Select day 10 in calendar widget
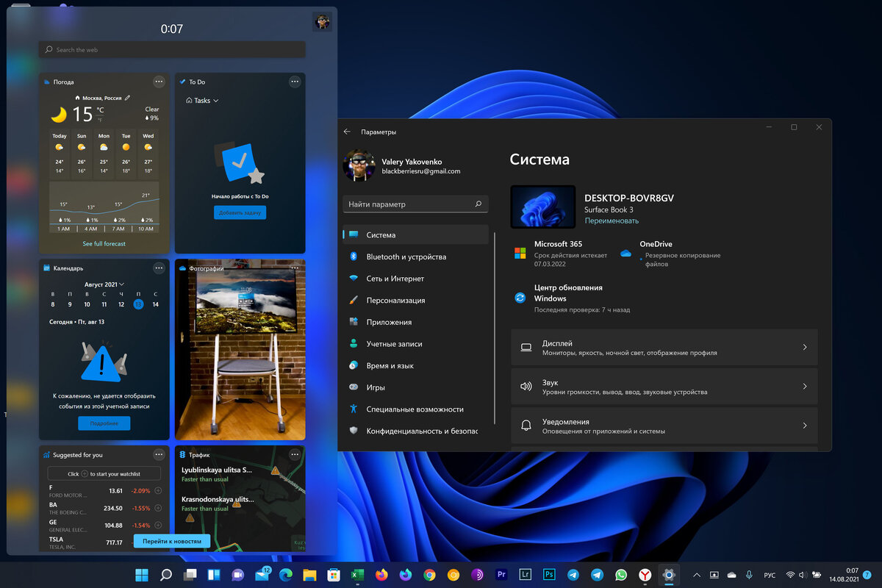This screenshot has height=588, width=882. 87,304
